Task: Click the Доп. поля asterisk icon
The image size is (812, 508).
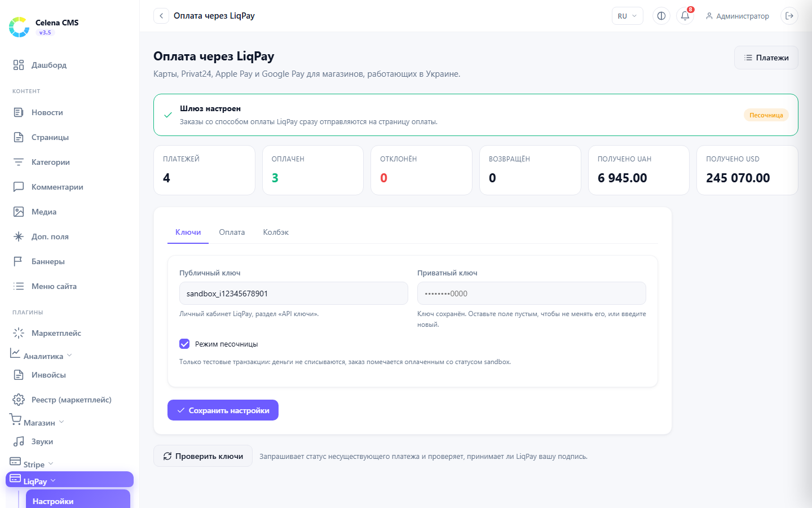Action: point(19,237)
